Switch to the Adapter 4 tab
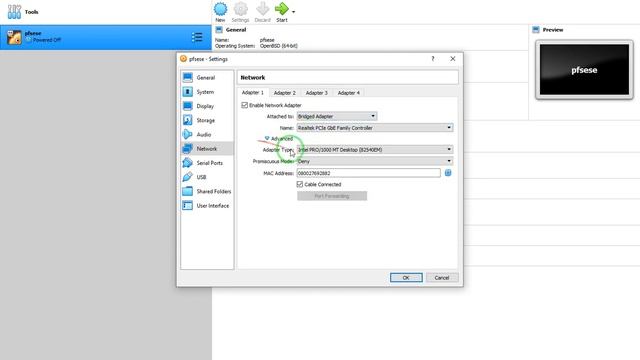The image size is (640, 360). pos(349,93)
